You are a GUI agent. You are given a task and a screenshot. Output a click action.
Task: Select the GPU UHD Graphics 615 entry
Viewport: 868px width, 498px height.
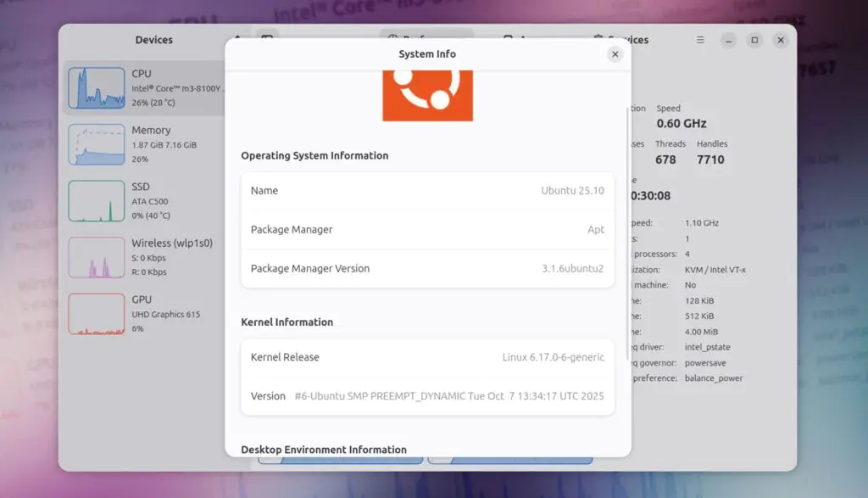point(142,313)
